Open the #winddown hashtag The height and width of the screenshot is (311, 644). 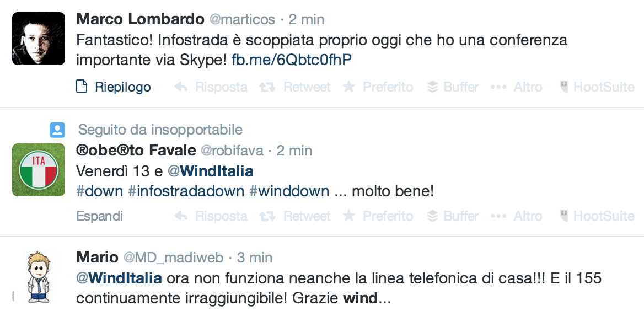289,191
